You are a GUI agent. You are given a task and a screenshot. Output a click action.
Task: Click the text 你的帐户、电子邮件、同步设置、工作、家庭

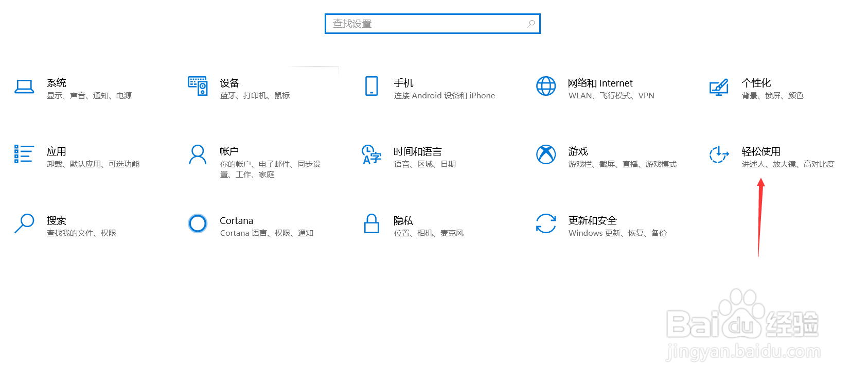[x=271, y=169]
